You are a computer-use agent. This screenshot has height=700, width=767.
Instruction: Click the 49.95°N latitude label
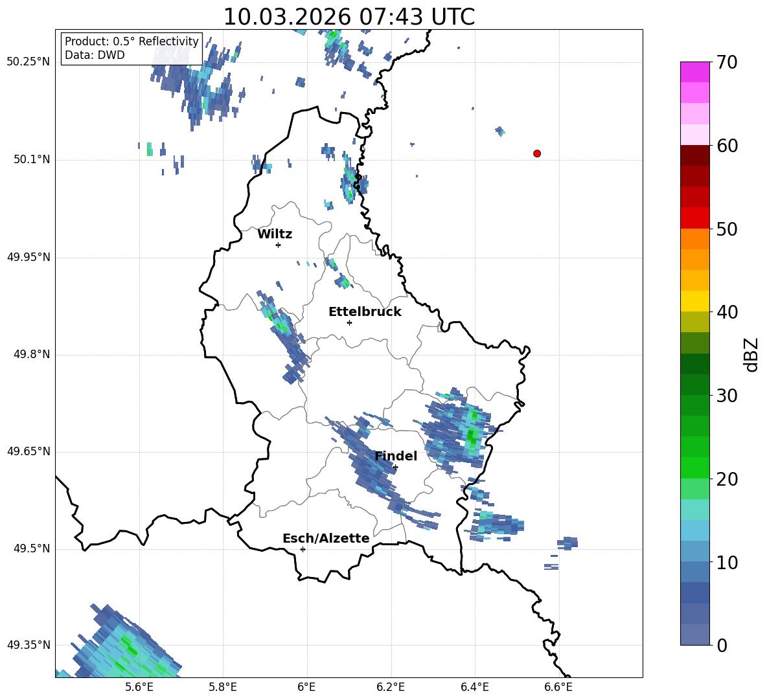click(x=29, y=257)
